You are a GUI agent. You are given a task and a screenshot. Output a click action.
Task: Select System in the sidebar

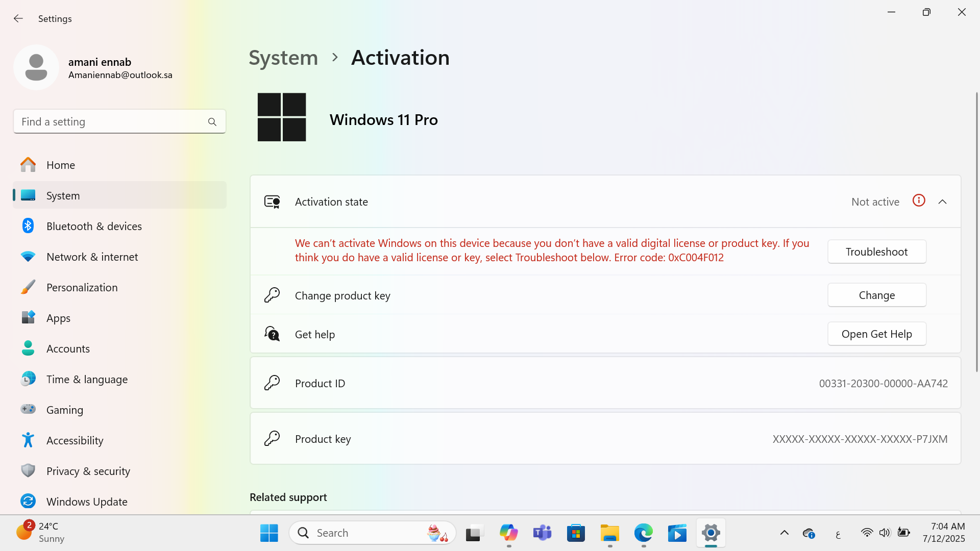pos(119,195)
